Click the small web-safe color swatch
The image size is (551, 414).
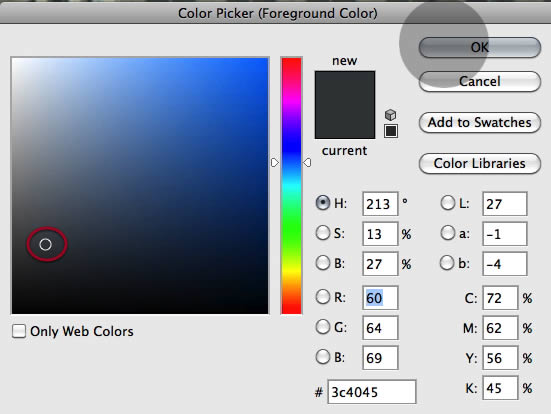coord(391,131)
